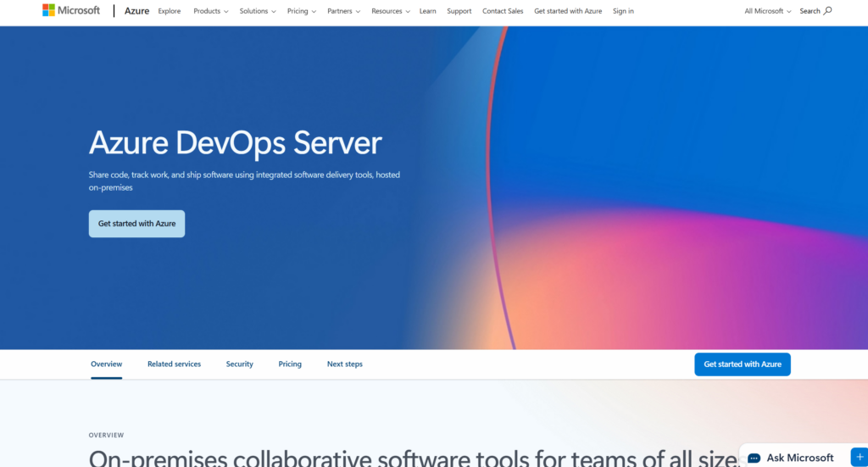
Task: Switch to the Related services tab
Action: coord(174,364)
